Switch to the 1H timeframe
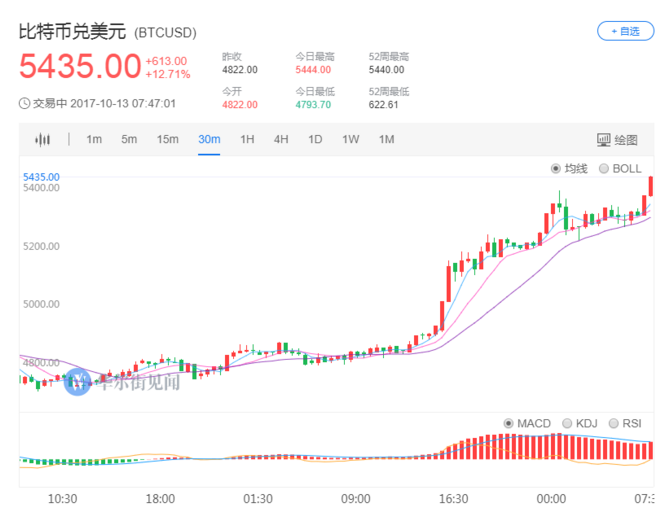The height and width of the screenshot is (516, 655). [x=247, y=139]
